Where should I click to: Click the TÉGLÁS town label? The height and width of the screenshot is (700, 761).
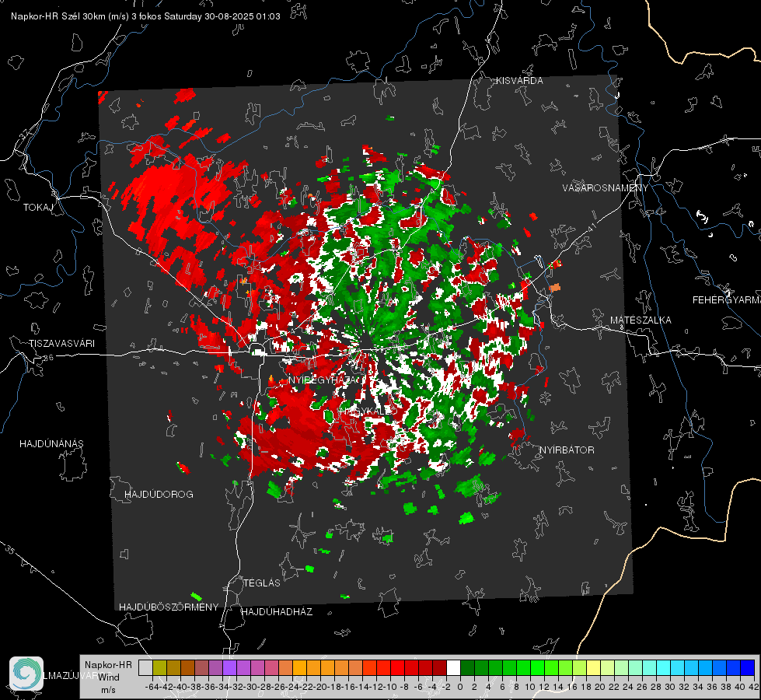[262, 583]
